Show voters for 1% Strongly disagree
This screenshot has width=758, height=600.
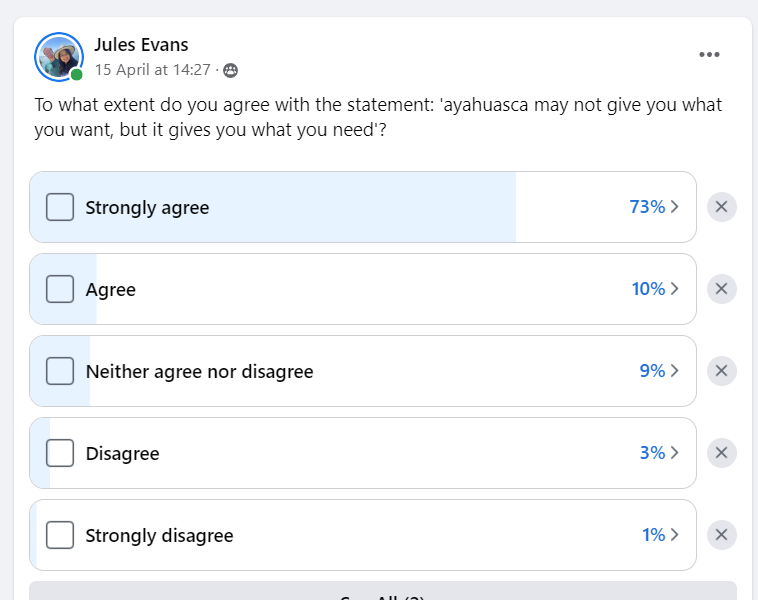(660, 535)
